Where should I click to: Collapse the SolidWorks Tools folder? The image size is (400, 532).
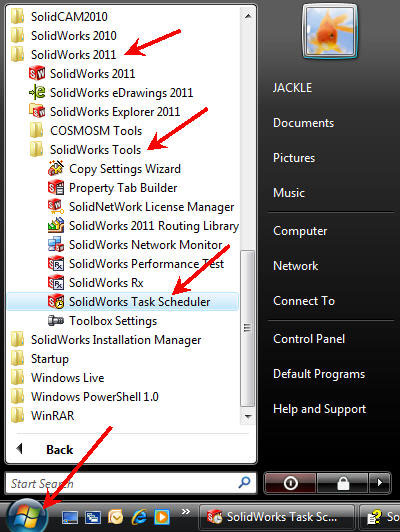(x=85, y=150)
